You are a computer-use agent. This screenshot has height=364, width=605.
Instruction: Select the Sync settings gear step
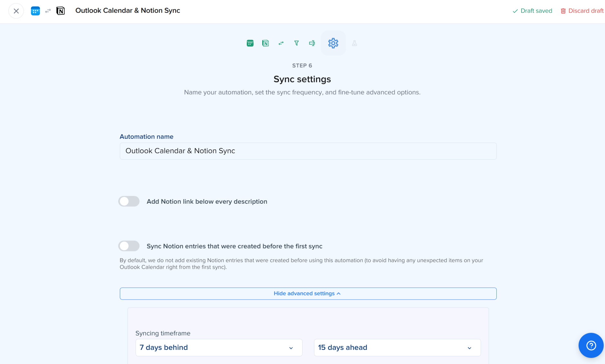(333, 43)
